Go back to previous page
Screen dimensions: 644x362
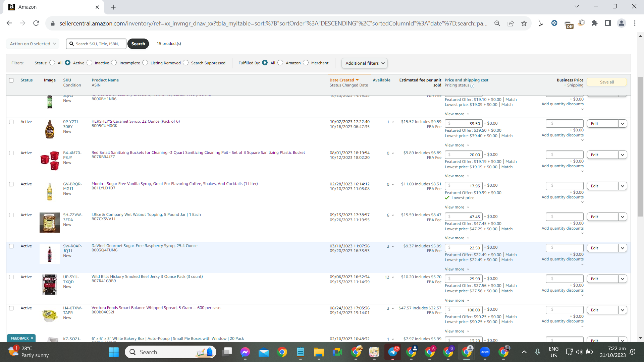pyautogui.click(x=9, y=23)
